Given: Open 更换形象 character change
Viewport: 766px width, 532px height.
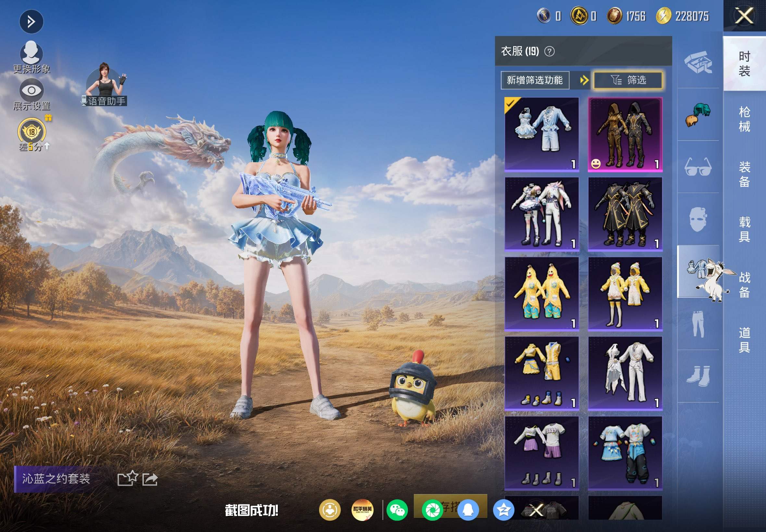Looking at the screenshot, I should tap(31, 57).
